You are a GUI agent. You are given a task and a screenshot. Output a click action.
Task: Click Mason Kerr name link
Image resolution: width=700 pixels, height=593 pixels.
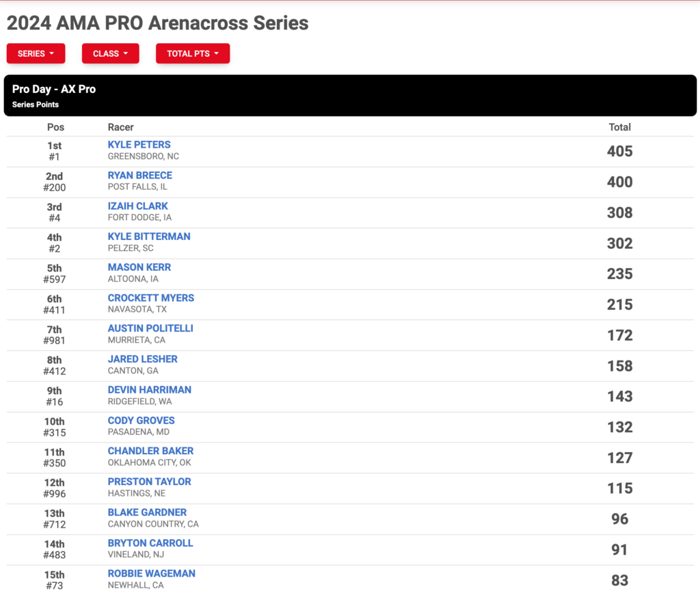(x=139, y=267)
